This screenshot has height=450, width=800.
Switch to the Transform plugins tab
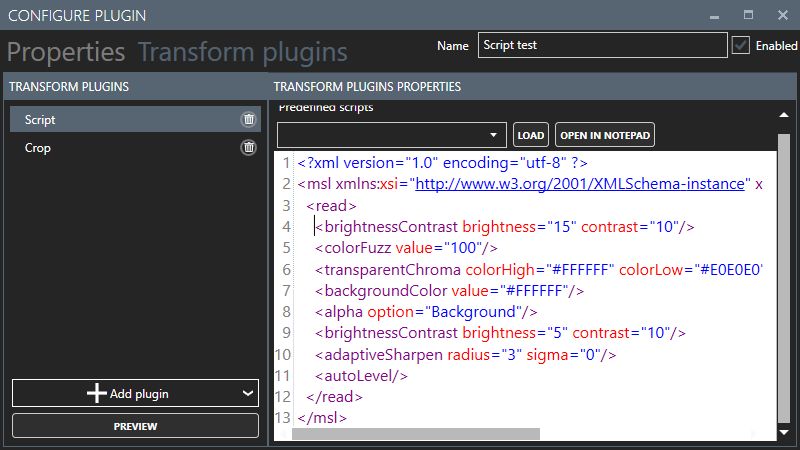(x=243, y=52)
